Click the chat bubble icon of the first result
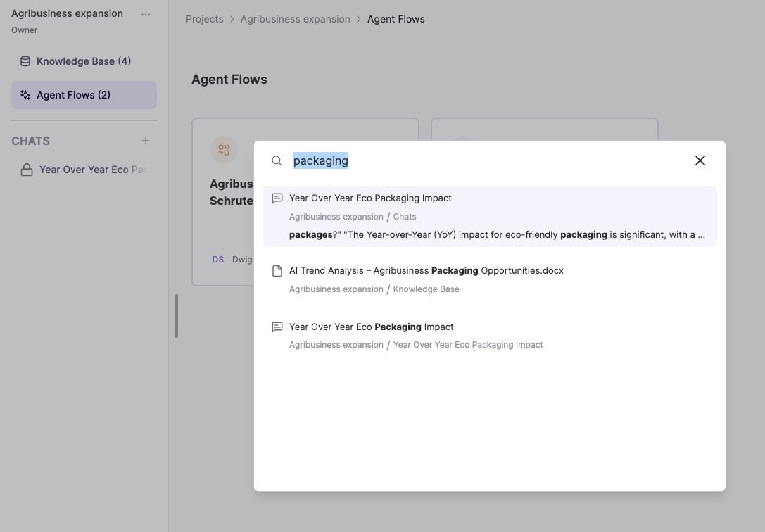This screenshot has width=765, height=532. [277, 198]
